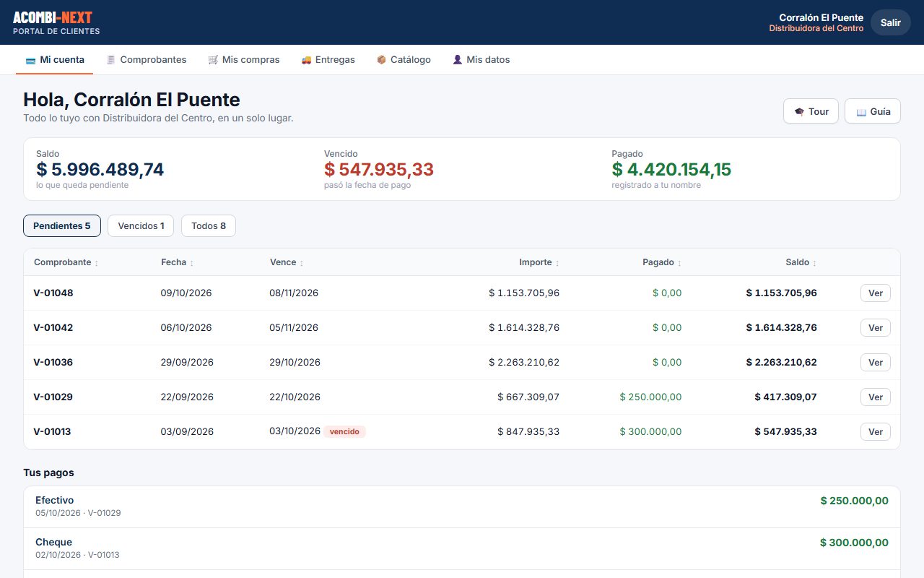Select the Cheque payment entry
Viewport: 924px width, 578px height.
pos(462,548)
